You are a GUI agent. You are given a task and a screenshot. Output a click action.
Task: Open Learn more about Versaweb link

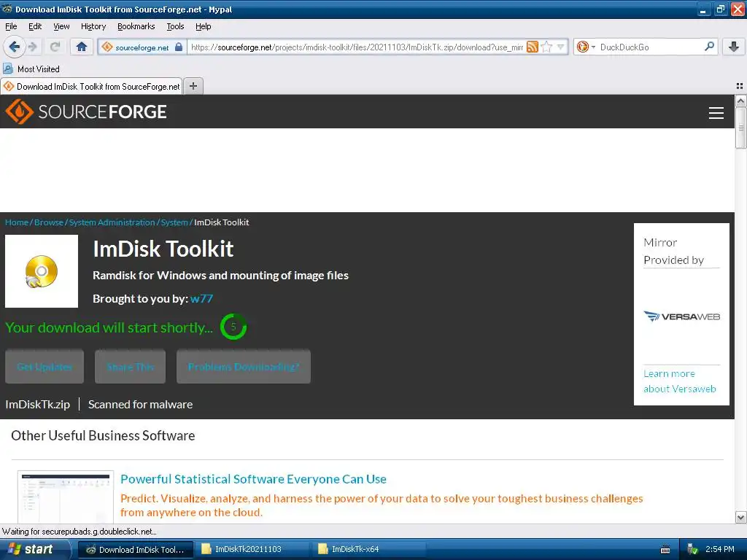point(679,381)
